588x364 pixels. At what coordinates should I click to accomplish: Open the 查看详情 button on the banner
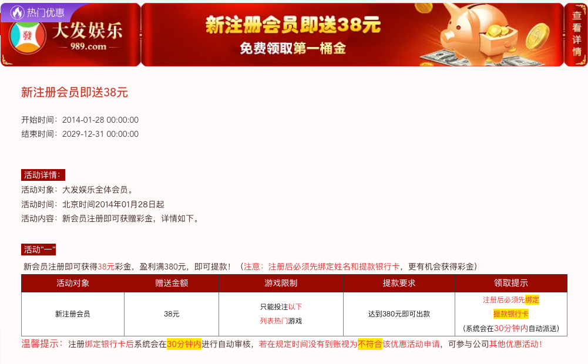pos(576,34)
